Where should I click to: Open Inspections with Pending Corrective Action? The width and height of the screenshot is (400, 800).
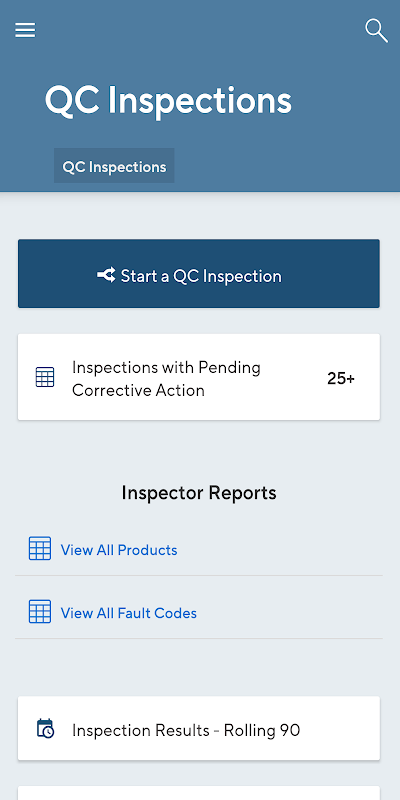199,377
